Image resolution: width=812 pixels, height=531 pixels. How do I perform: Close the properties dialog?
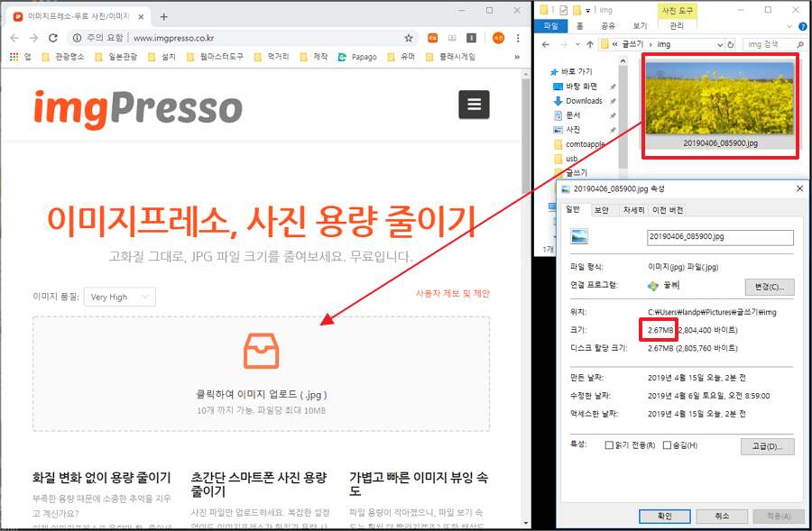coord(799,189)
